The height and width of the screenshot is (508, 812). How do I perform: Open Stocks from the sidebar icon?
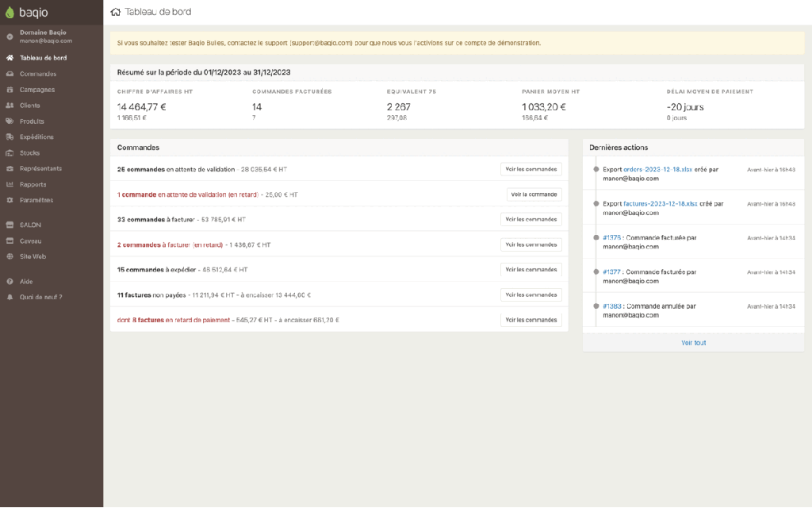click(10, 152)
